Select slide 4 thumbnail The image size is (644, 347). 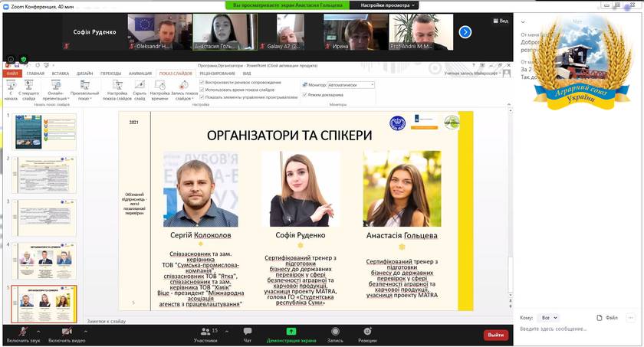click(x=44, y=261)
